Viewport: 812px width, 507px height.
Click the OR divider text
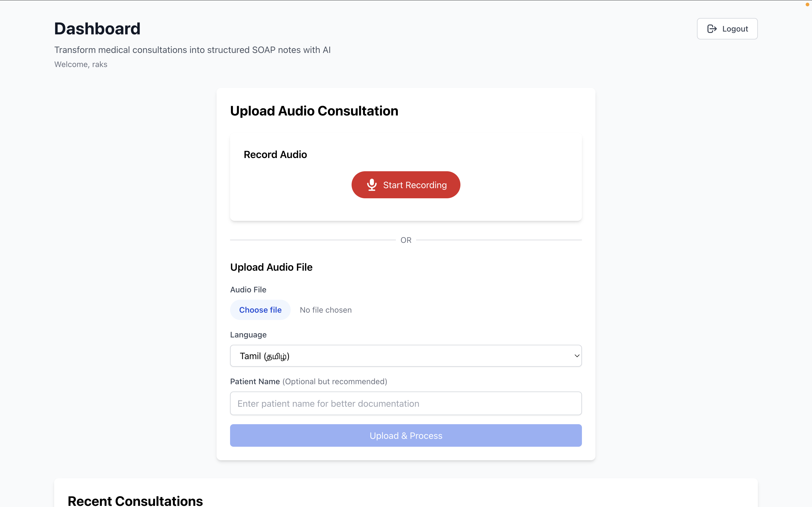tap(406, 240)
